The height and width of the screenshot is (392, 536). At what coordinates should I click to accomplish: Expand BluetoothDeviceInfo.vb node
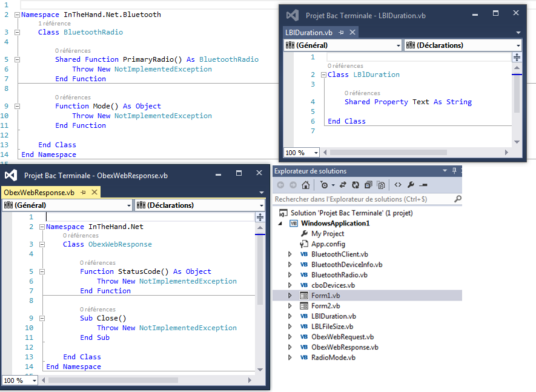(x=290, y=264)
